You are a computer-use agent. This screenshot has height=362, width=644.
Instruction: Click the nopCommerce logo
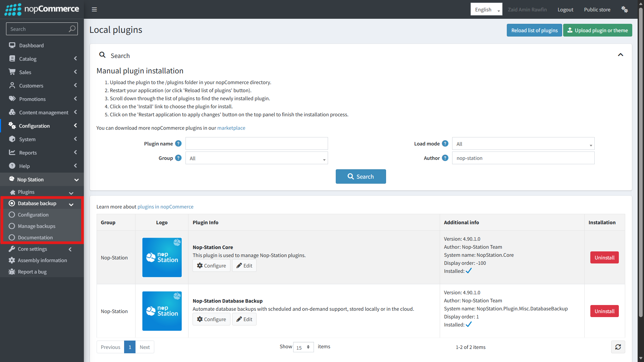tap(42, 9)
